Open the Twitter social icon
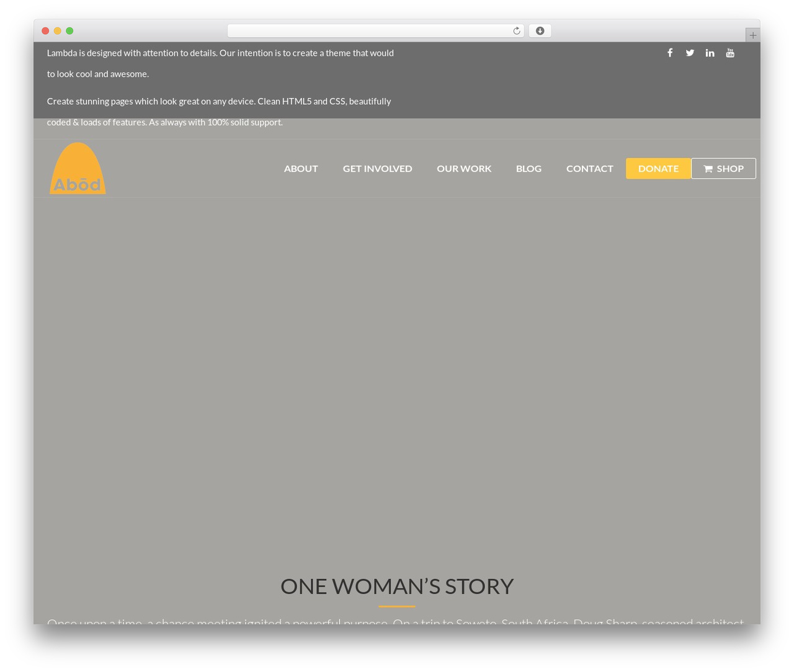This screenshot has height=672, width=794. click(690, 53)
